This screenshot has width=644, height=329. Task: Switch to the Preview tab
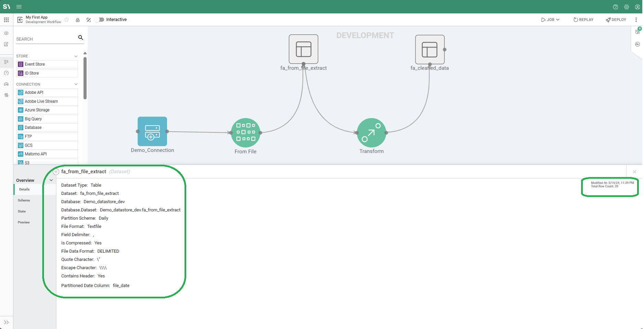point(24,222)
